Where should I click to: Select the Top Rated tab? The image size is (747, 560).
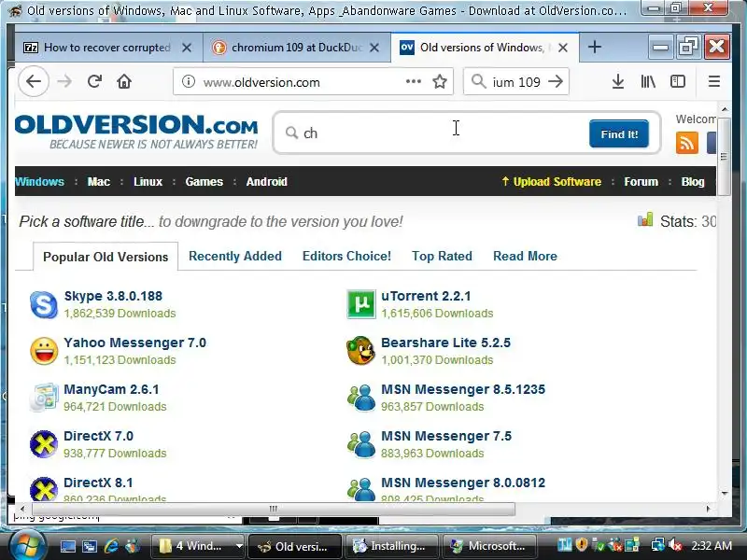442,256
